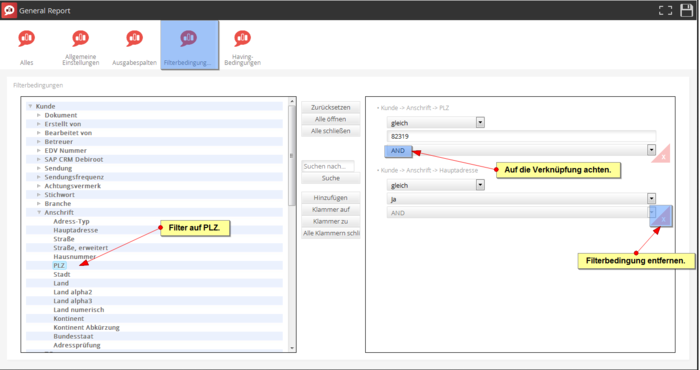Expand the Betreuer node
This screenshot has height=370, width=700.
39,141
